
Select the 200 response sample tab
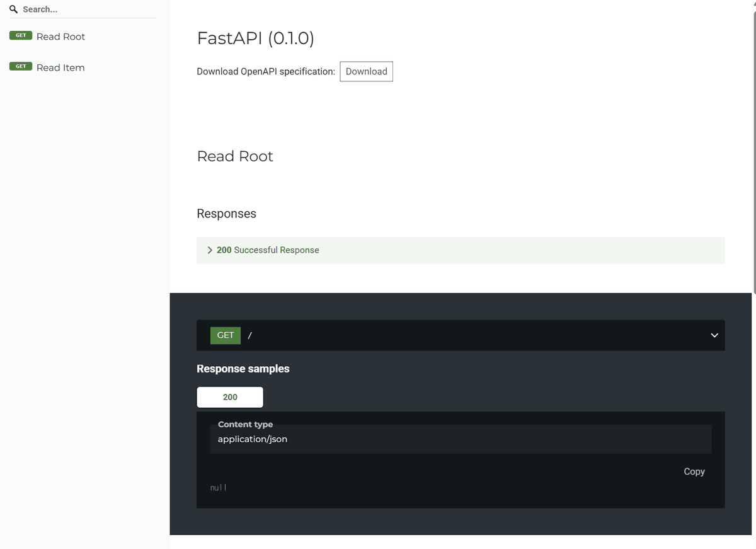click(230, 397)
